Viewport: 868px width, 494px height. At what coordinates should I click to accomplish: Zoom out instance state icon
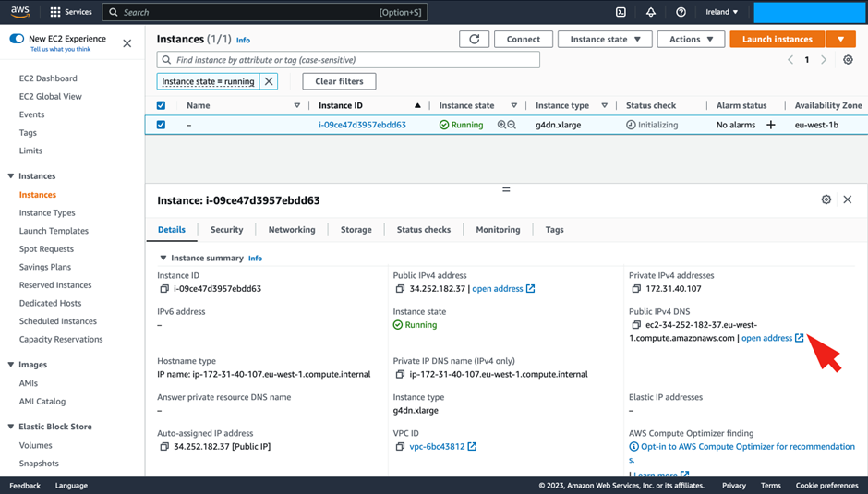[512, 125]
